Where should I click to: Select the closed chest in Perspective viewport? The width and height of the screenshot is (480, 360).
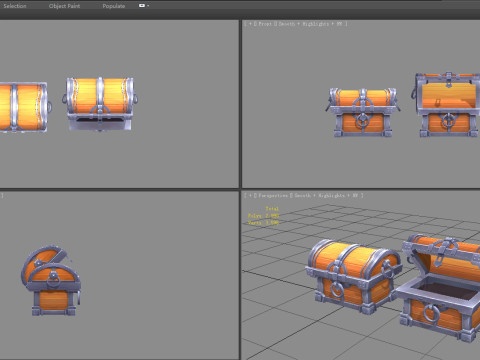point(353,276)
